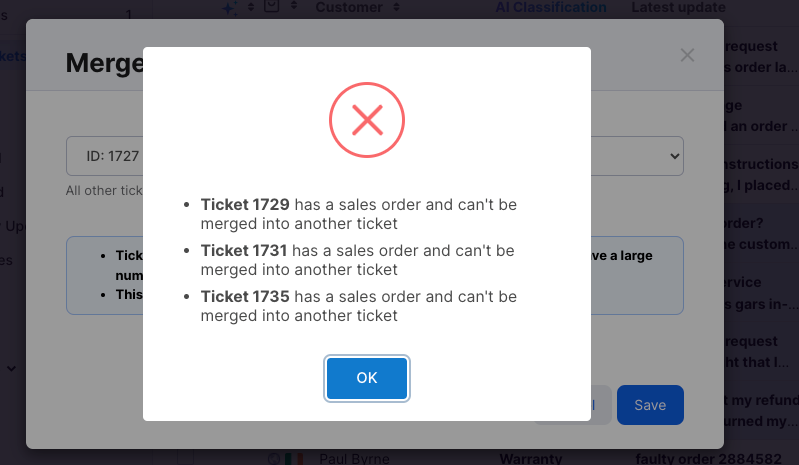The width and height of the screenshot is (799, 465).
Task: Tick the checkbox in Paul Byrne row
Action: pyautogui.click(x=185, y=458)
